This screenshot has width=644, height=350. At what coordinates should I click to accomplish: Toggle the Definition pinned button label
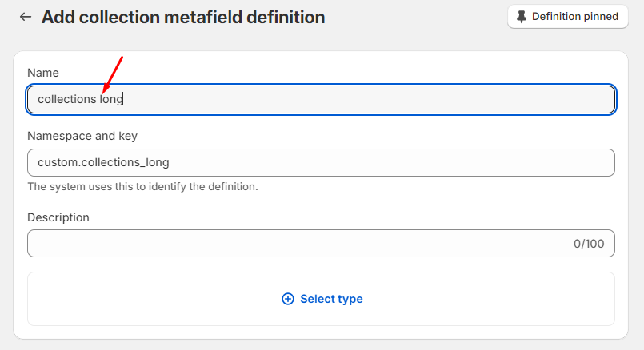click(x=574, y=17)
